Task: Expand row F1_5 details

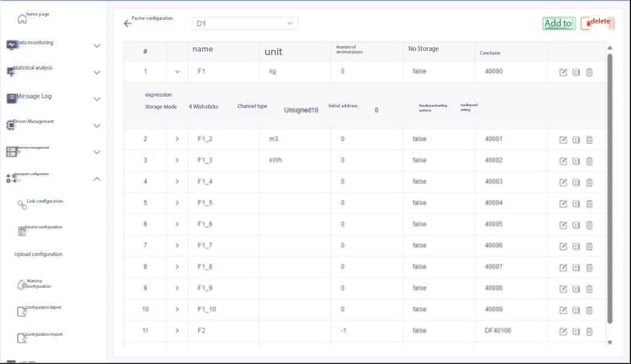Action: (x=177, y=203)
